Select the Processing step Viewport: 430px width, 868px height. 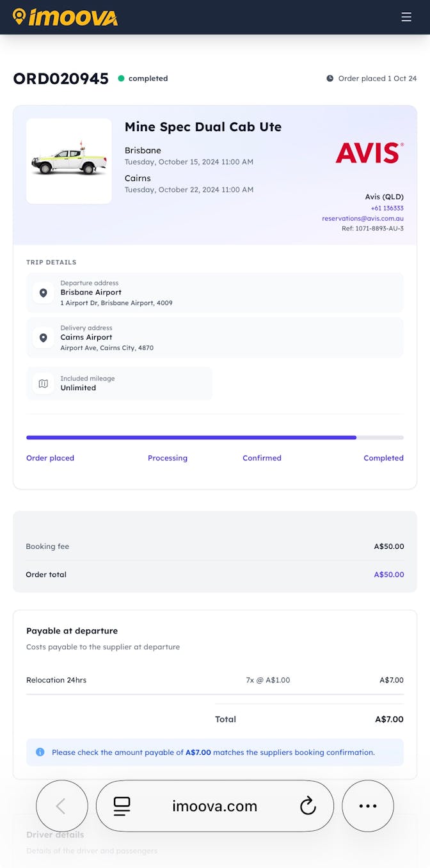pyautogui.click(x=168, y=458)
